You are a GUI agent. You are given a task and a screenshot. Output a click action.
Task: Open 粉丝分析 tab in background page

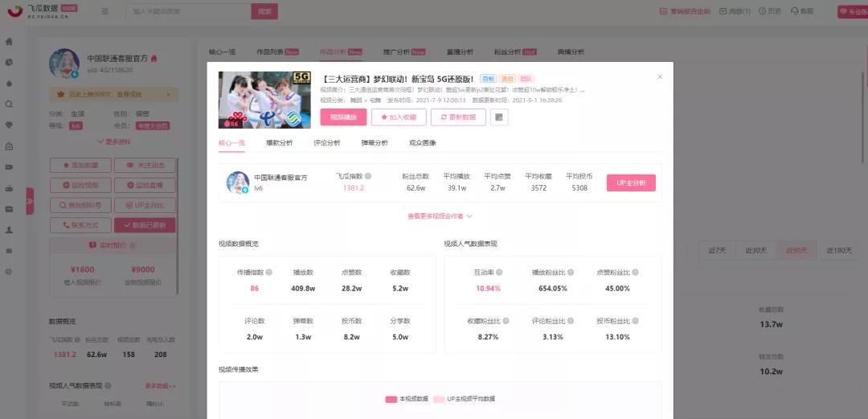pos(515,52)
